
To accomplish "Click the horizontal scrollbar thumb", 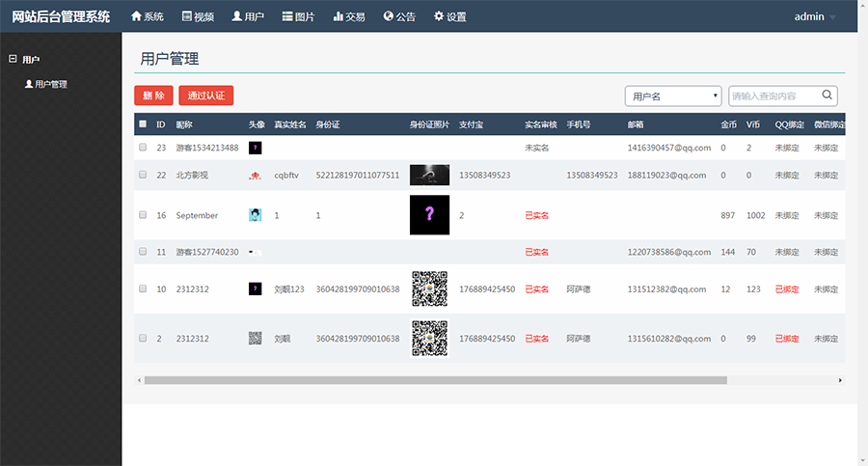I will click(436, 380).
